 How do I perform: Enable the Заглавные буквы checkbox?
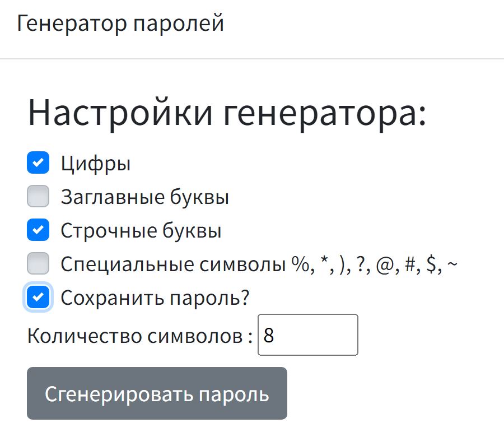click(x=38, y=197)
